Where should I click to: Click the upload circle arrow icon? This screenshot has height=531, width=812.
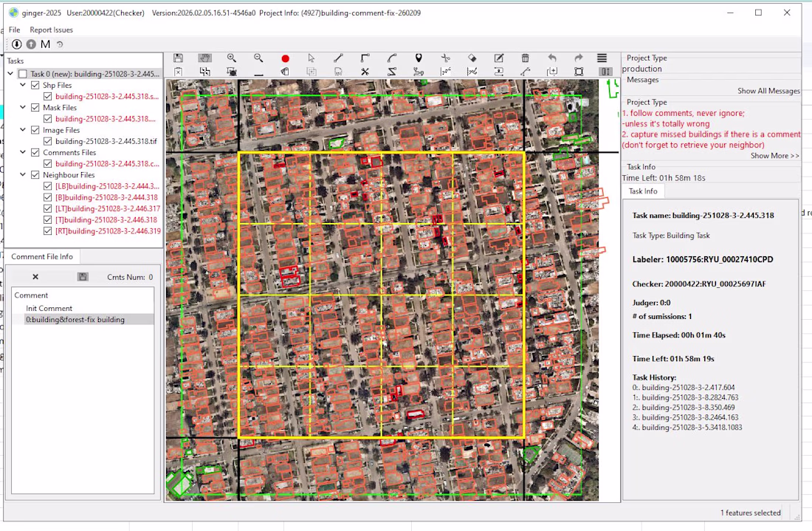[x=31, y=44]
